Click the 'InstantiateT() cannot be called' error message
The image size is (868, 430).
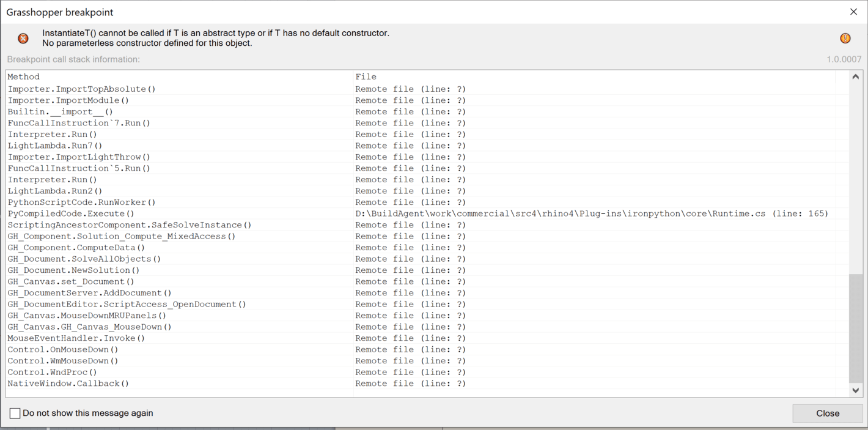pos(216,33)
